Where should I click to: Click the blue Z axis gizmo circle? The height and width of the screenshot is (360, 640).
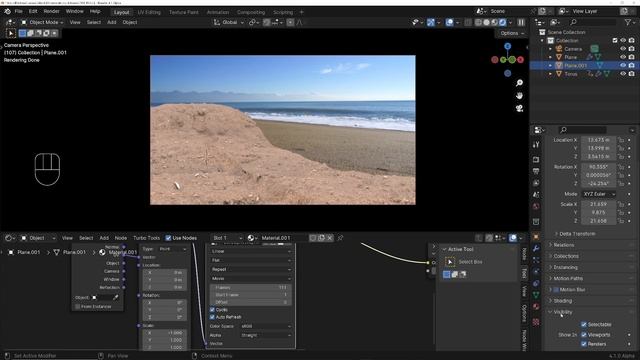coord(507,47)
